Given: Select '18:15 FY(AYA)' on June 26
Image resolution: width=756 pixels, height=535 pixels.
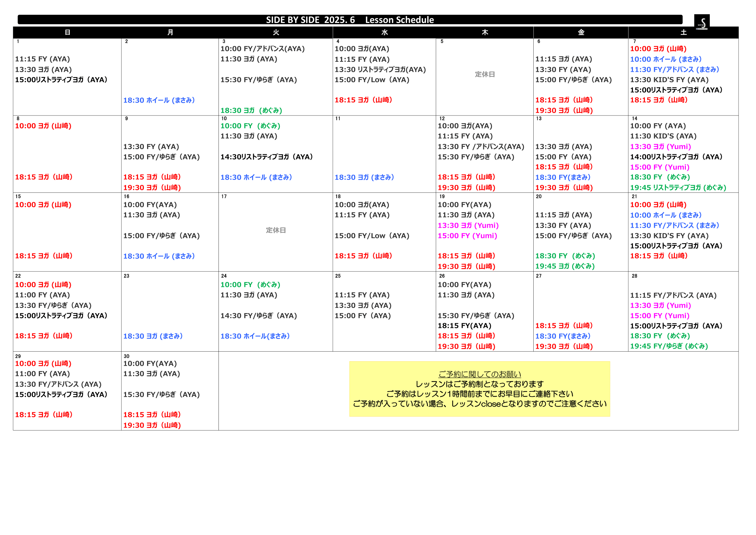Looking at the screenshot, I should coord(464,326).
